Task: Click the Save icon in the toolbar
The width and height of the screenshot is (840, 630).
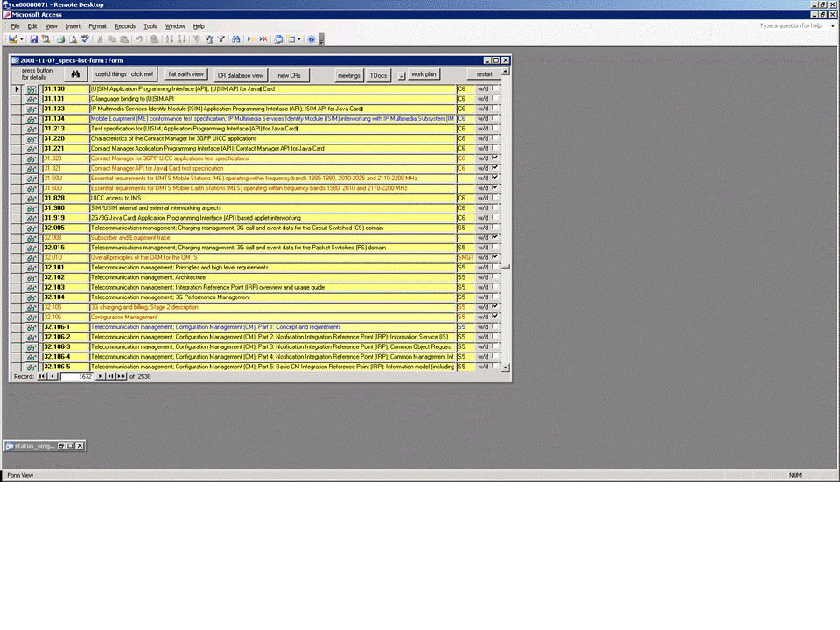Action: [33, 39]
